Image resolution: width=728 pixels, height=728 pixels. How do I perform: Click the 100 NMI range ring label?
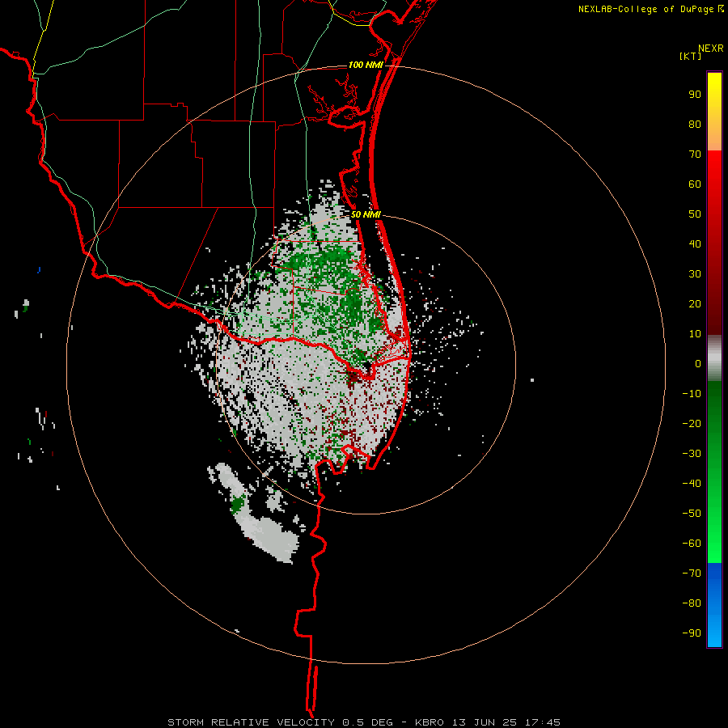coord(366,65)
